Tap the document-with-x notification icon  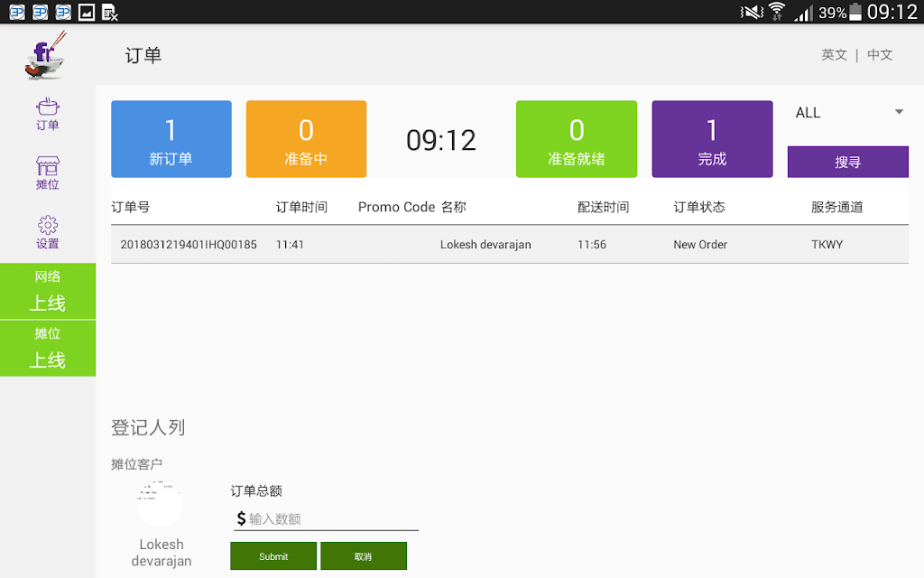click(x=109, y=12)
